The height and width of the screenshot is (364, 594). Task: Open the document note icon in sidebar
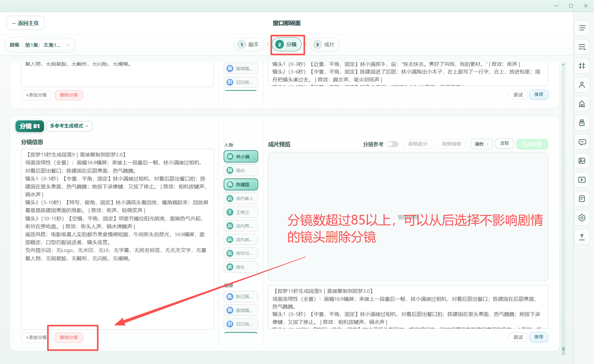pyautogui.click(x=582, y=199)
